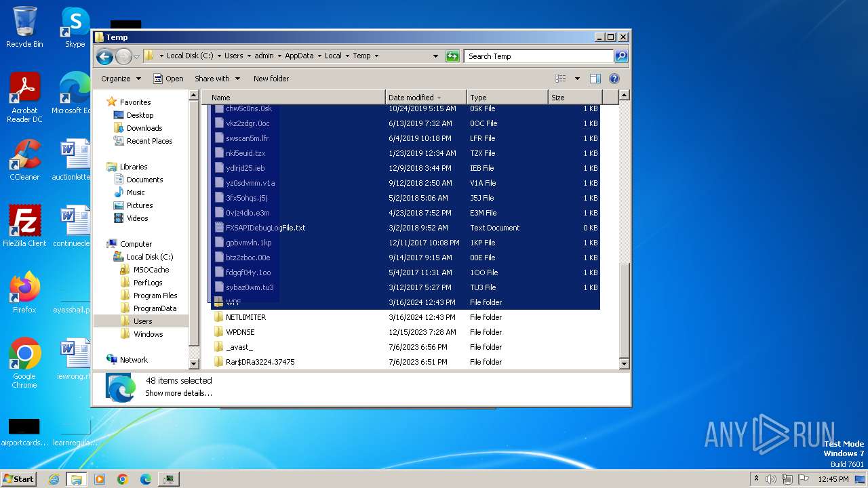Select Recent Places in navigation pane
This screenshot has width=868, height=488.
pyautogui.click(x=142, y=141)
